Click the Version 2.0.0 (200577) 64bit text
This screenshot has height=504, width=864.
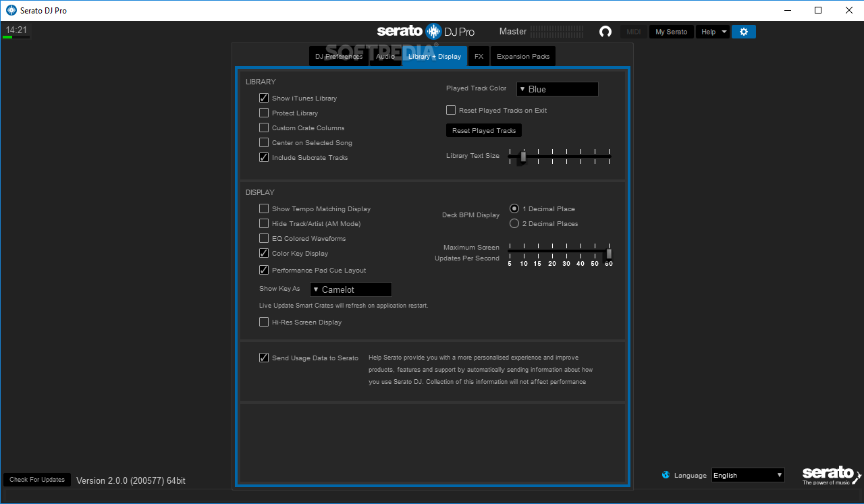click(131, 480)
